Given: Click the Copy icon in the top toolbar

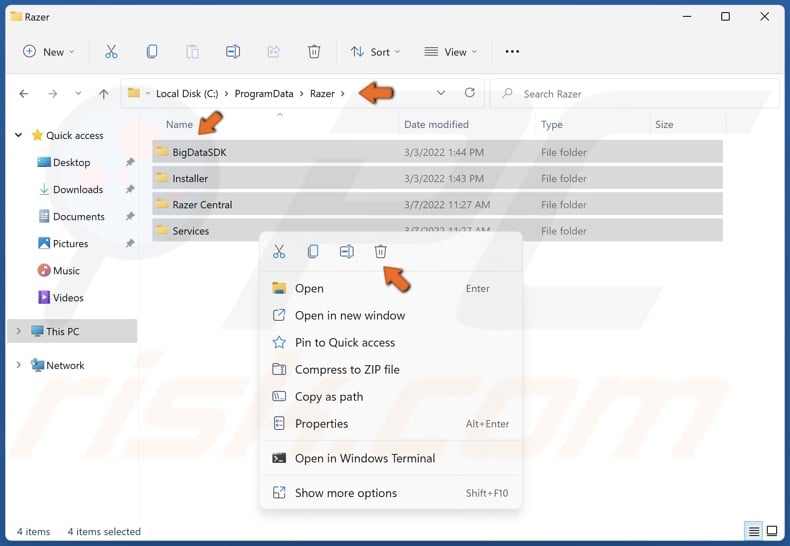Looking at the screenshot, I should 152,51.
